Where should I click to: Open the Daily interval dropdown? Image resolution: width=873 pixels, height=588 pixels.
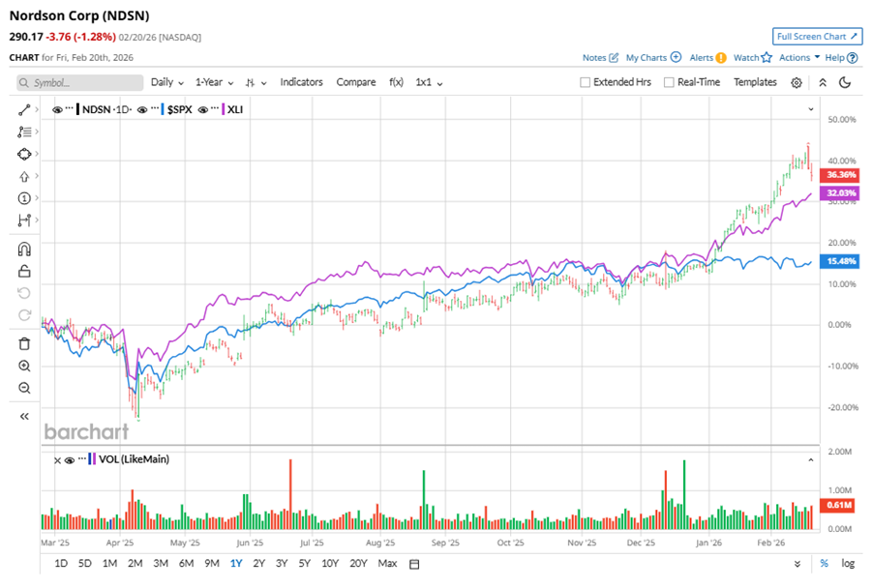click(x=166, y=82)
